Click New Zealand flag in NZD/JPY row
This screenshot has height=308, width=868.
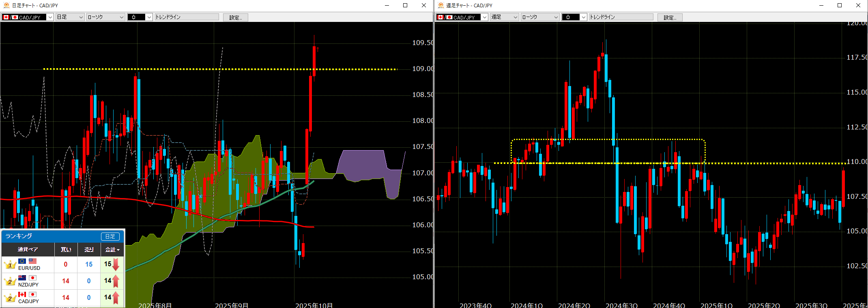pos(22,278)
